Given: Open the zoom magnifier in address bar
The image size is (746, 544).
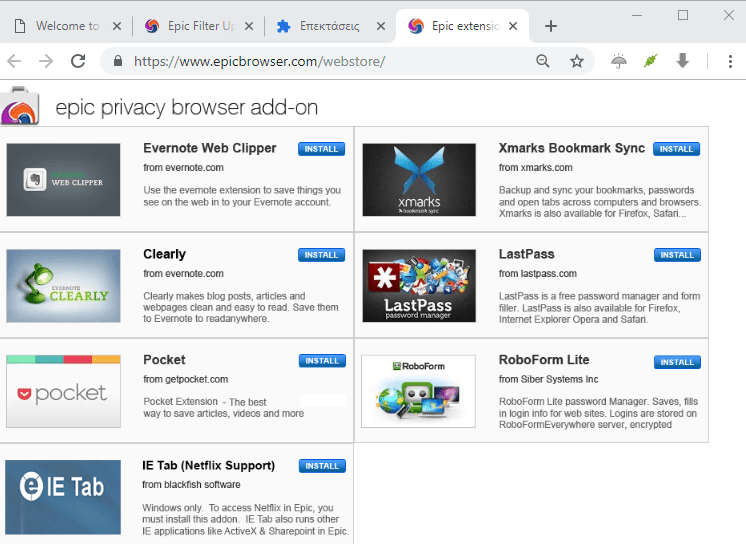Looking at the screenshot, I should (x=543, y=61).
